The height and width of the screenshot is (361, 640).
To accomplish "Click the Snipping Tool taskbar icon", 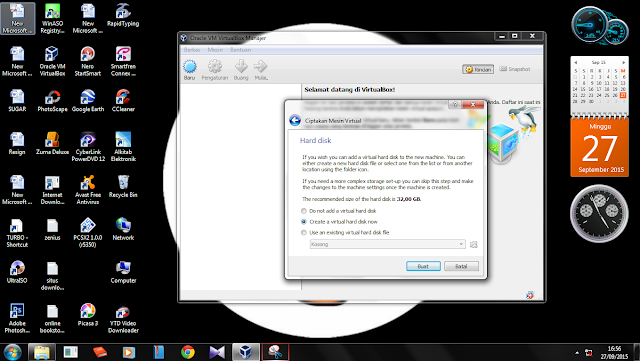I will (x=275, y=352).
